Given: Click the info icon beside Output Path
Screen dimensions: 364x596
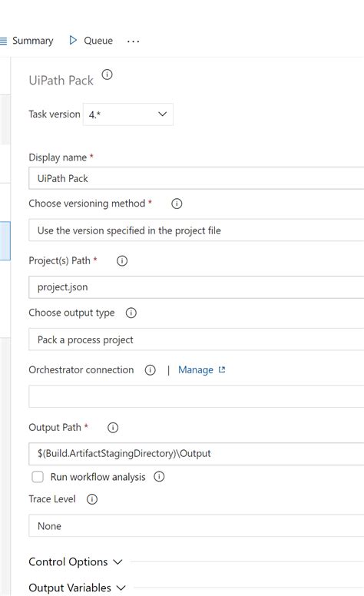Looking at the screenshot, I should point(113,428).
